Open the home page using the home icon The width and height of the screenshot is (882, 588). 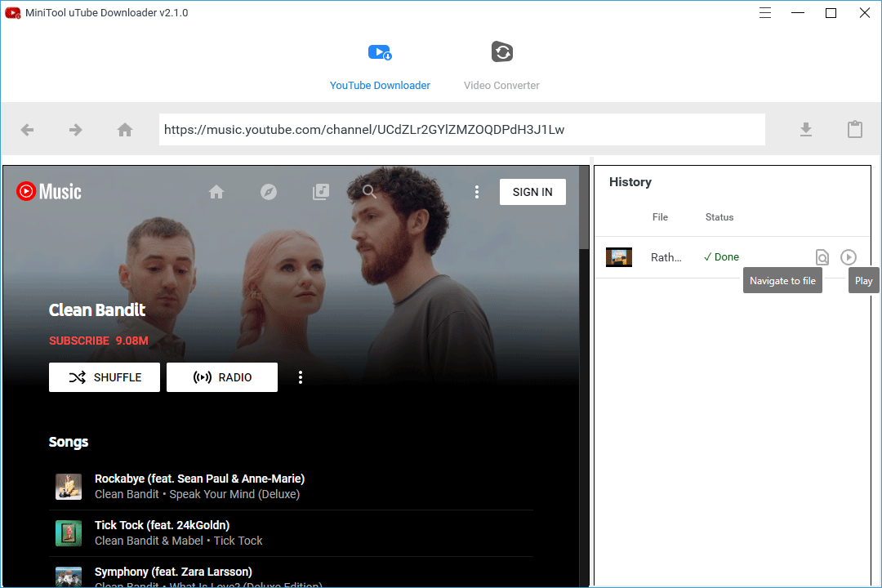pyautogui.click(x=124, y=129)
